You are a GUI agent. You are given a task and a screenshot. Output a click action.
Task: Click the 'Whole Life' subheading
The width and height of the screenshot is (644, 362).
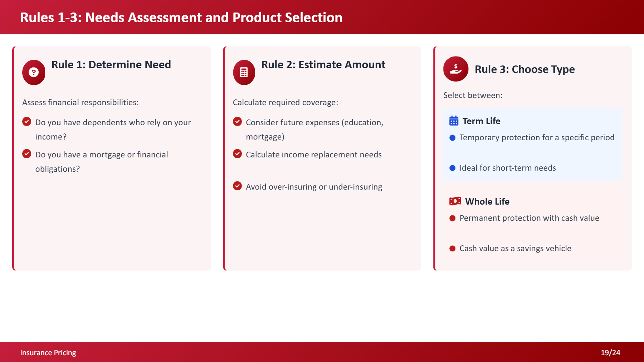click(x=487, y=202)
